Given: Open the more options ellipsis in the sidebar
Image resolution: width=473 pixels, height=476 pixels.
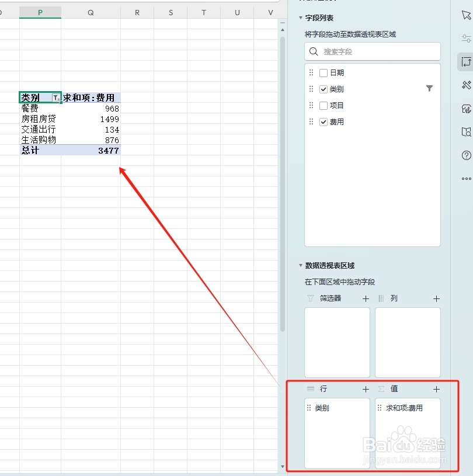Looking at the screenshot, I should point(467,179).
